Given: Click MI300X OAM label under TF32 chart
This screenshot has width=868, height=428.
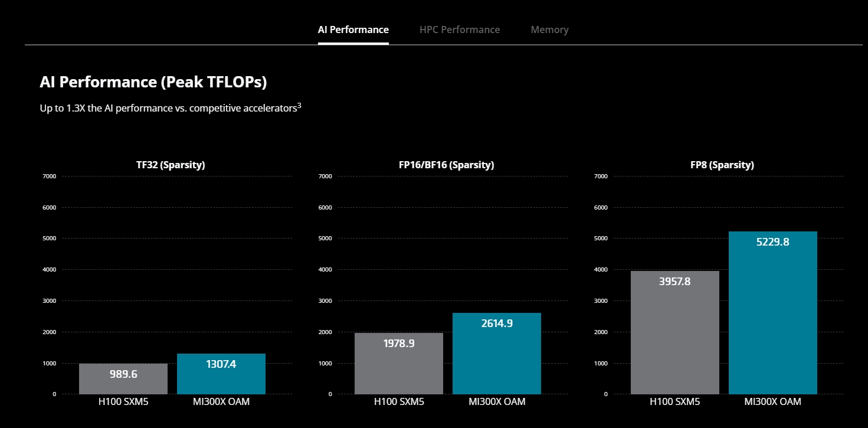Looking at the screenshot, I should [221, 402].
